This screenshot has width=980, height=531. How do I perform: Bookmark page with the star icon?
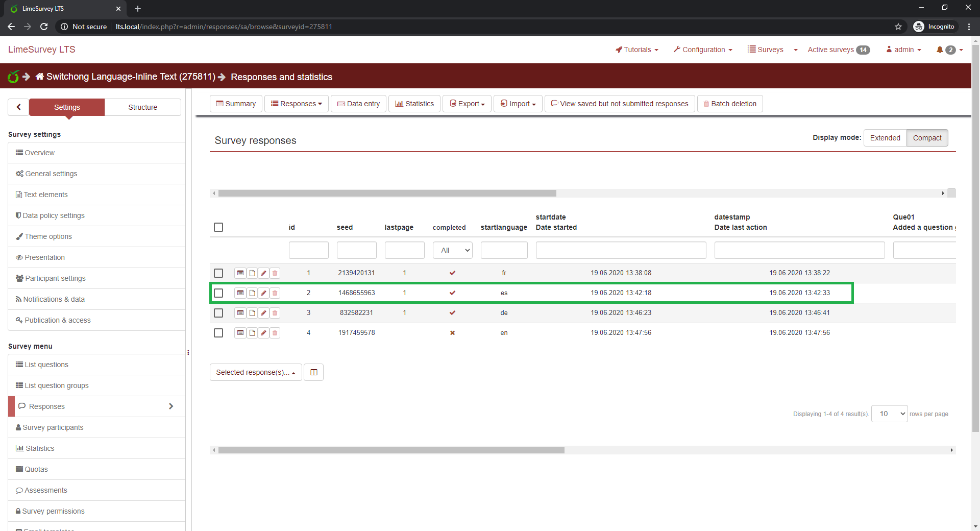[x=898, y=27]
